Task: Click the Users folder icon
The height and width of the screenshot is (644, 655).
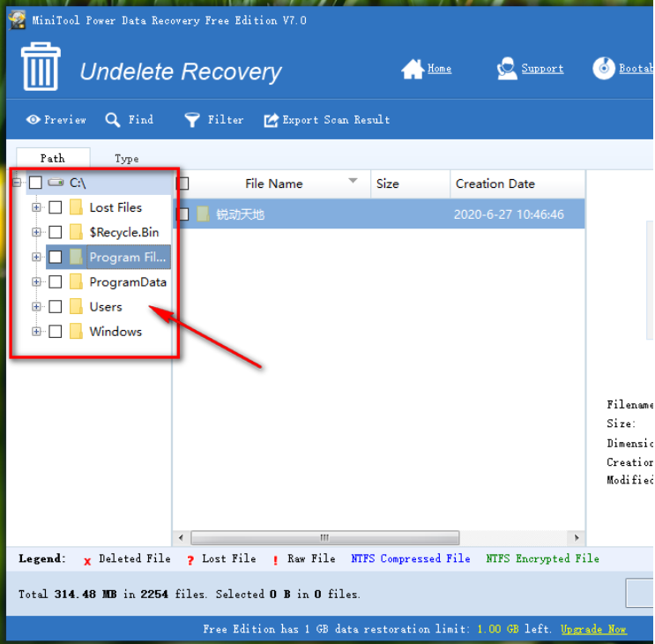Action: 76,306
